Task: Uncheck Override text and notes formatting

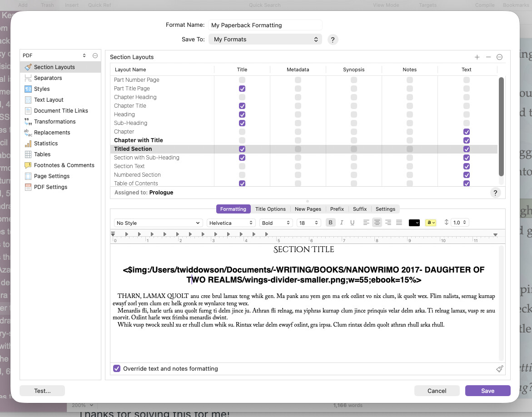Action: pyautogui.click(x=117, y=369)
